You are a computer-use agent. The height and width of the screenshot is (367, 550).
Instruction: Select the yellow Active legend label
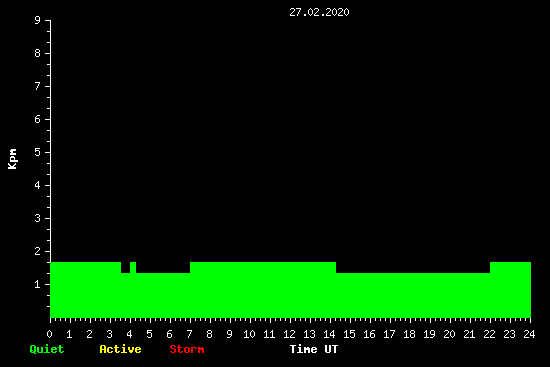click(120, 349)
